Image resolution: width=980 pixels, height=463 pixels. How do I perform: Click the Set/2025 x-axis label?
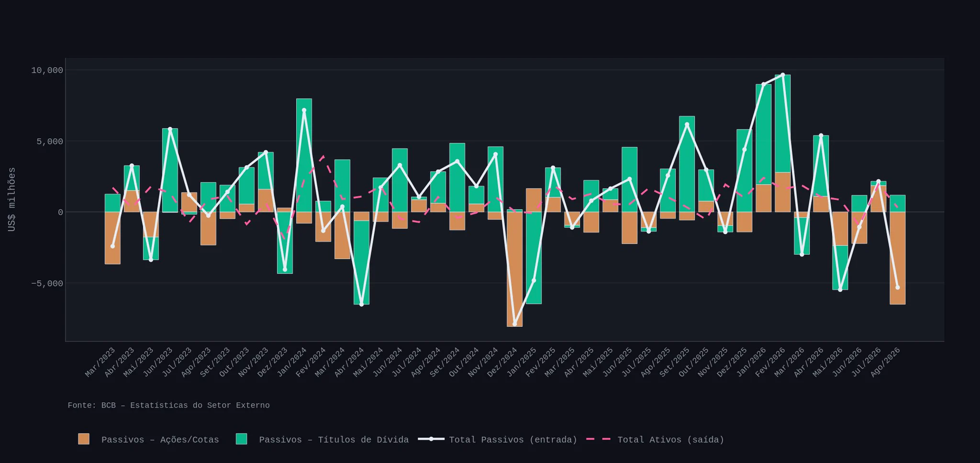675,362
